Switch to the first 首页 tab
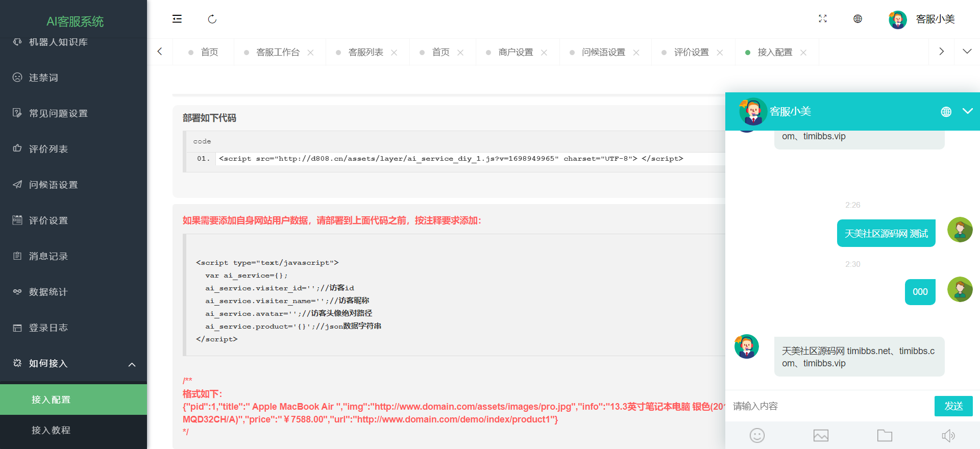Screen dimensions: 980x449 click(203, 52)
